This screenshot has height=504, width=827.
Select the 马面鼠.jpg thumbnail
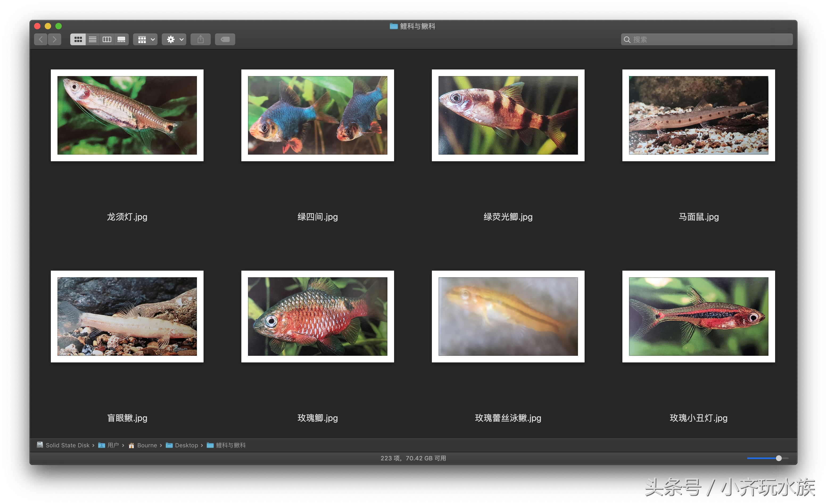[699, 115]
